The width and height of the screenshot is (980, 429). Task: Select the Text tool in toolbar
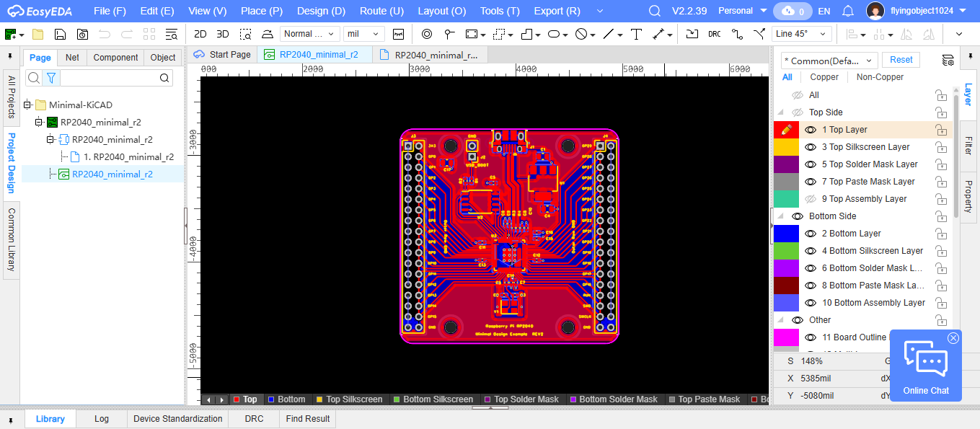[636, 34]
